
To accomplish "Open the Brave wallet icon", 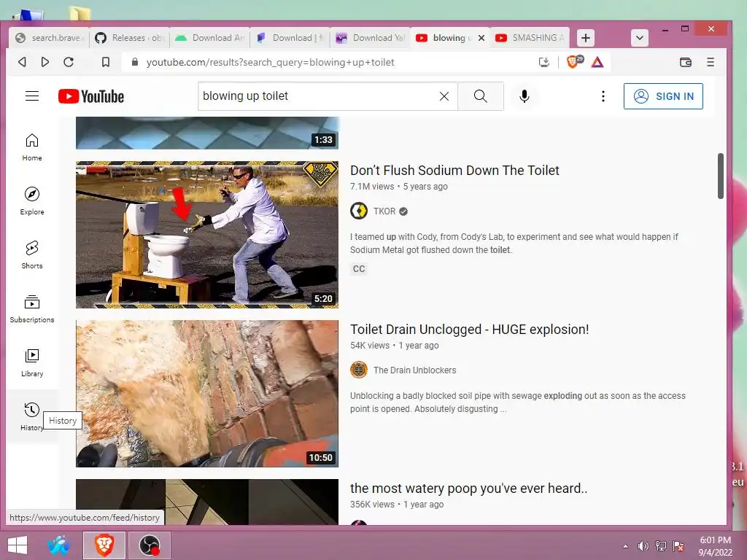I will coord(686,62).
